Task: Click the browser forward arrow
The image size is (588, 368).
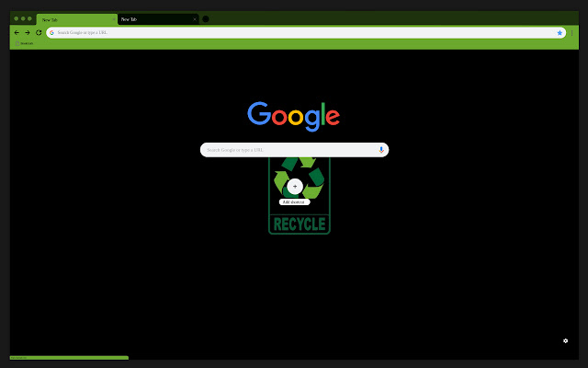Action: pos(28,33)
